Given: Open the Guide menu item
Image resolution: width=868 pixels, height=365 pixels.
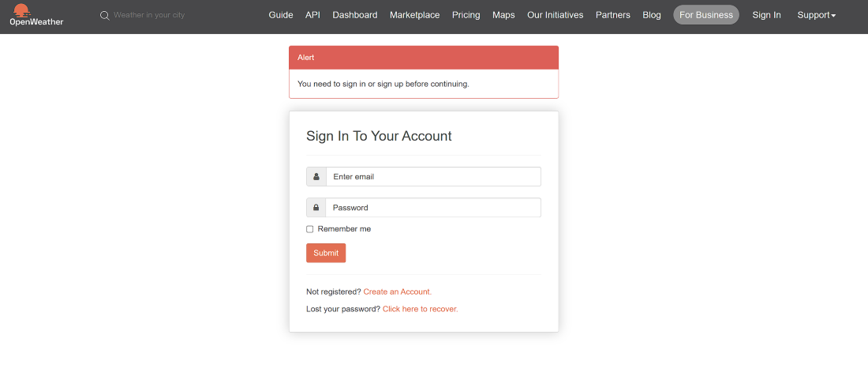Looking at the screenshot, I should 281,16.
